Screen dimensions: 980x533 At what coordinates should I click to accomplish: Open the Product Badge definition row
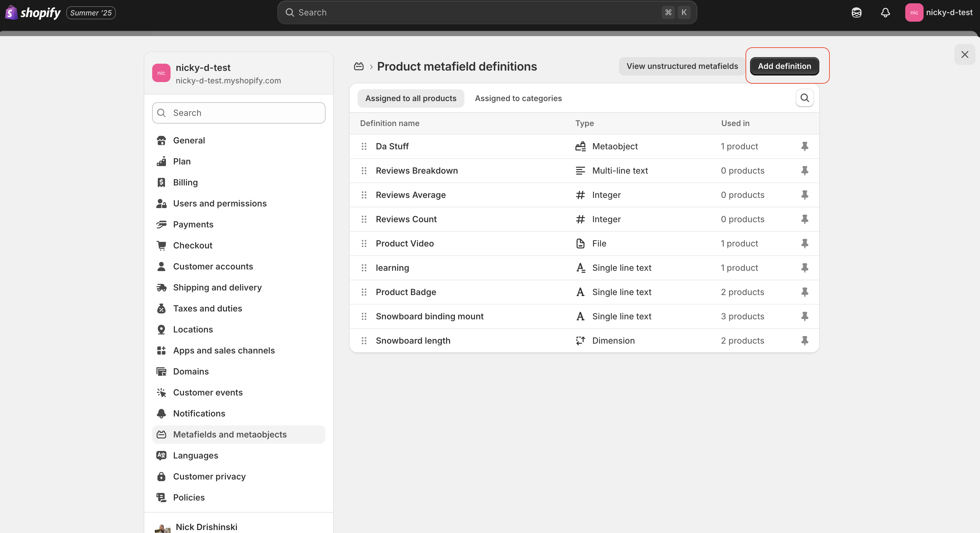coord(406,292)
